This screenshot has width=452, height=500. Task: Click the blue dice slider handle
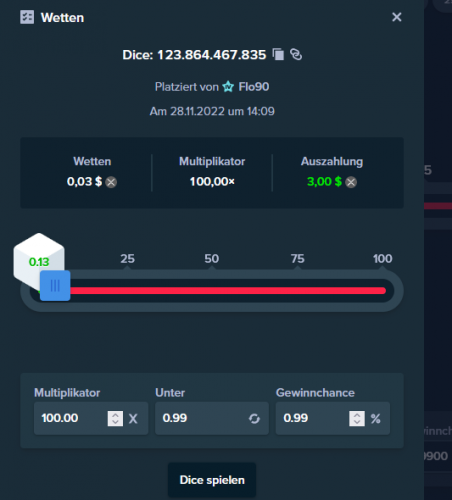55,286
